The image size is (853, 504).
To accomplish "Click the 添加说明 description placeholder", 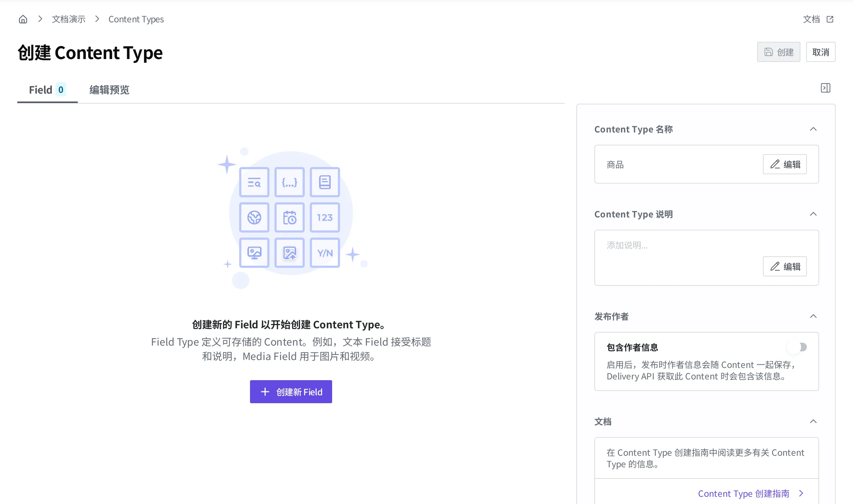I will [627, 245].
